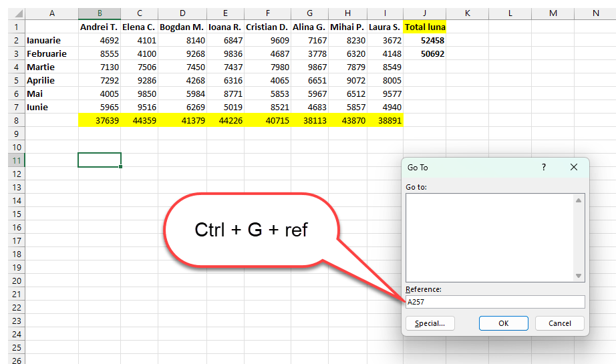Image resolution: width=616 pixels, height=364 pixels.
Task: Click the 'Ioana R.' header cell
Action: 225,27
